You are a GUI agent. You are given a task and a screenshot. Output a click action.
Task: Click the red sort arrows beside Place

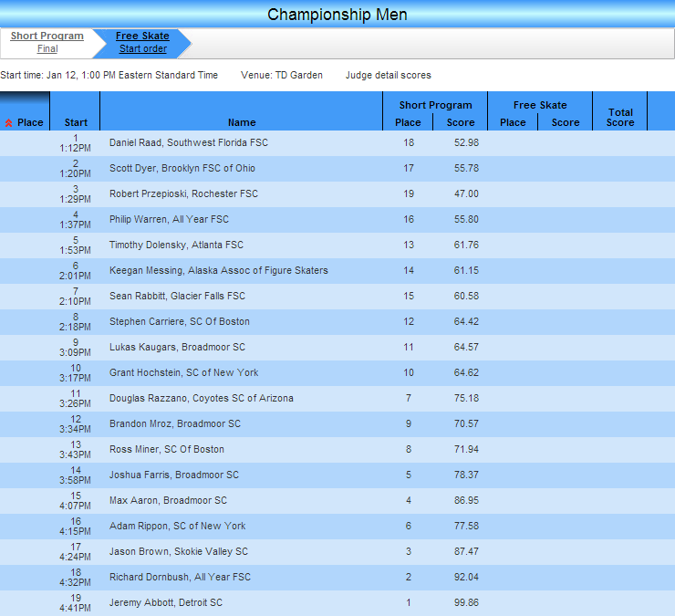coord(8,123)
